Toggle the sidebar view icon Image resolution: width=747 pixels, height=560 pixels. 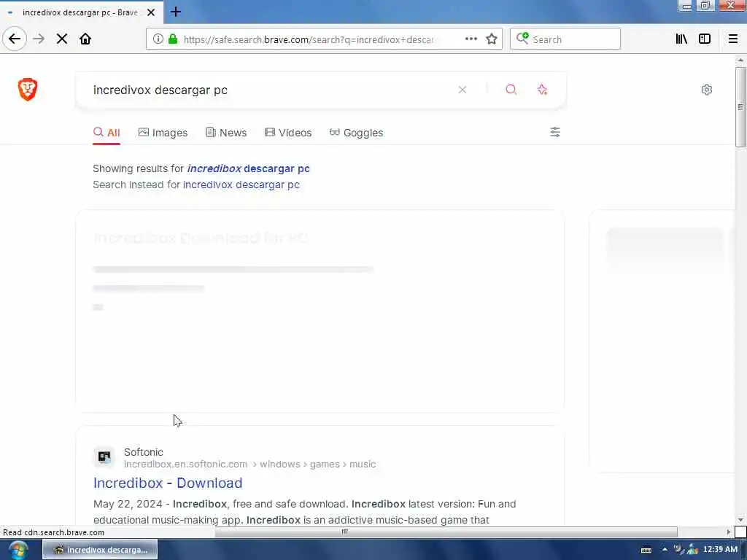pyautogui.click(x=704, y=39)
